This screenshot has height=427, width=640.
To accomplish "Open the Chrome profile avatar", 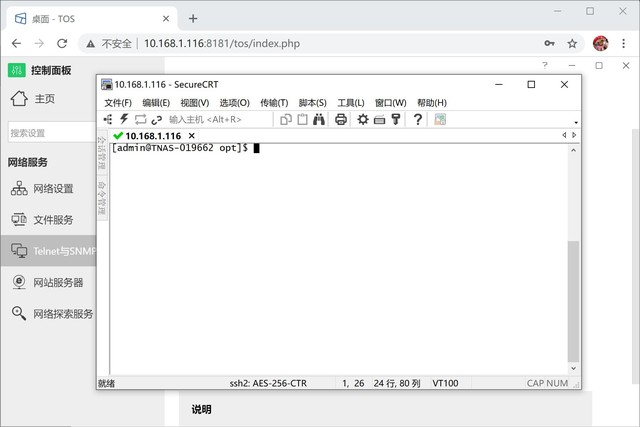I will (x=600, y=43).
